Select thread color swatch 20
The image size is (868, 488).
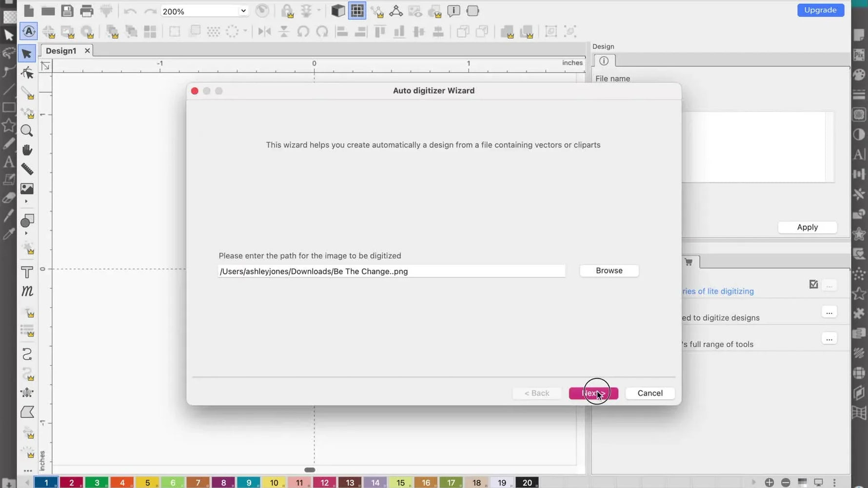click(527, 483)
